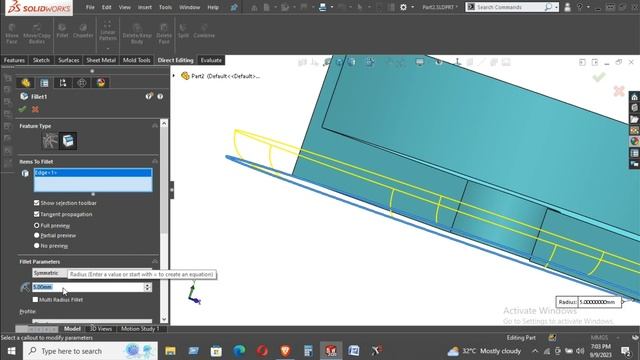
Task: Select Edge<1> in Items To Fillet
Action: point(93,173)
